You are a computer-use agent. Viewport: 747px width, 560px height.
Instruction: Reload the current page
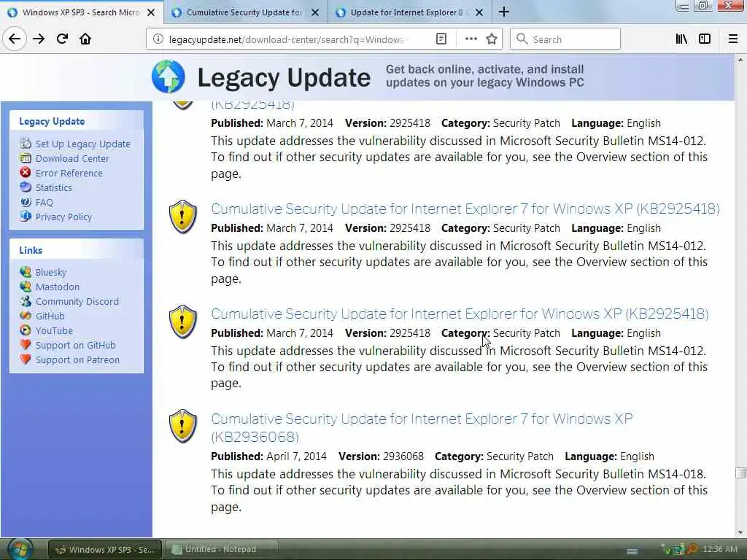[x=62, y=39]
